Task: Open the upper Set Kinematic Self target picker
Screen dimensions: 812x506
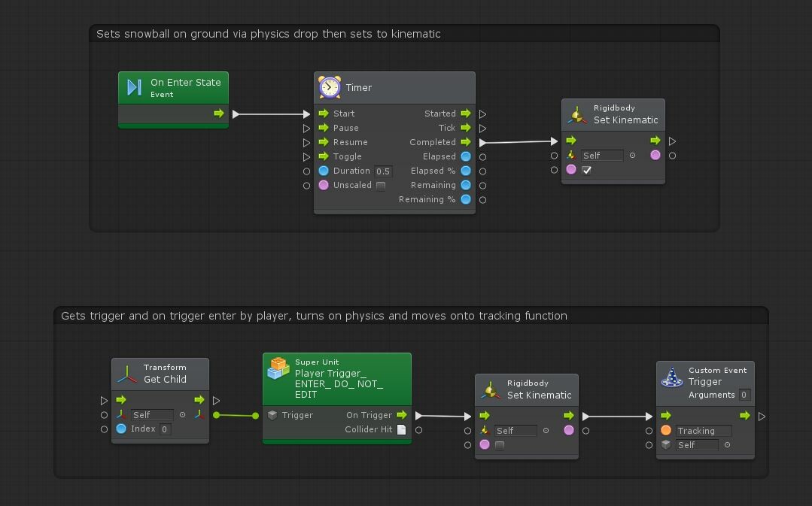Action: click(x=632, y=155)
